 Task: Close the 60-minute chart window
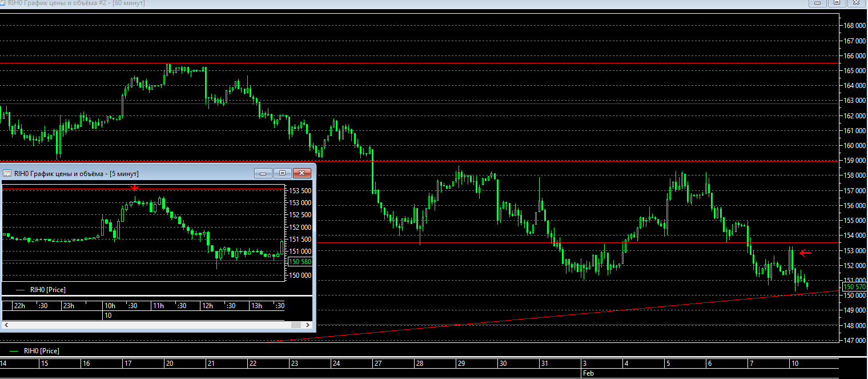click(x=855, y=3)
